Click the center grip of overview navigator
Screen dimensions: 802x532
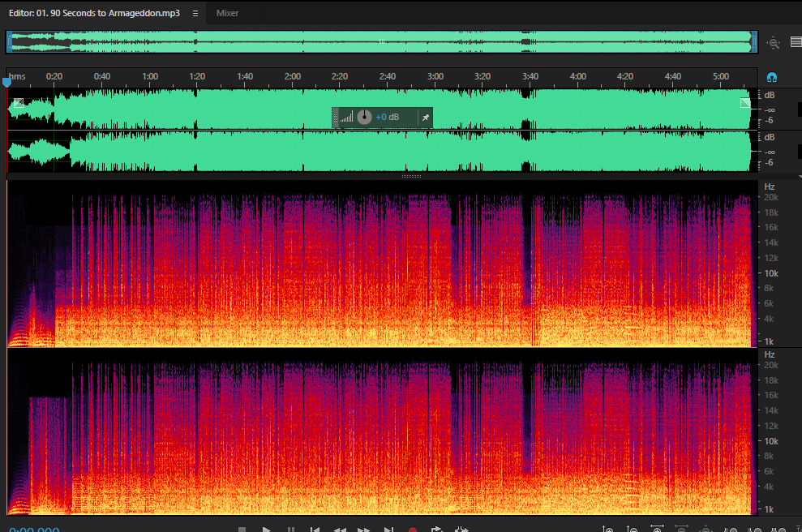tap(382, 41)
